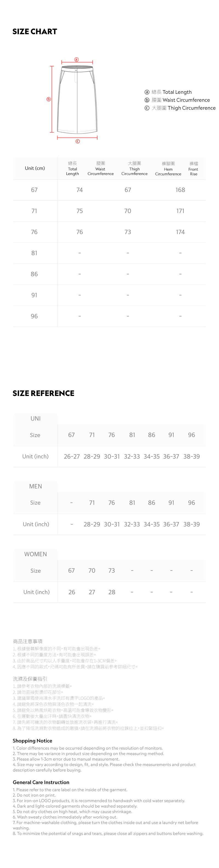The width and height of the screenshot is (219, 868).
Task: Select the Front Rise column header
Action: click(193, 168)
